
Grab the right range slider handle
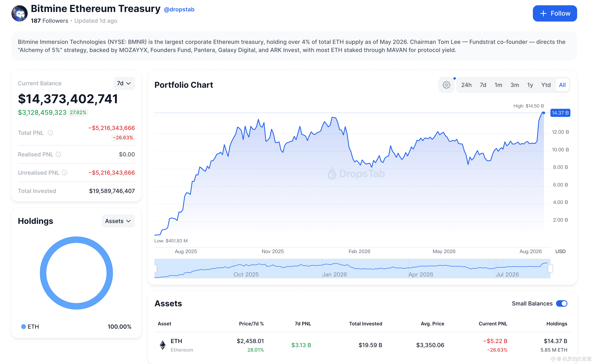(550, 268)
